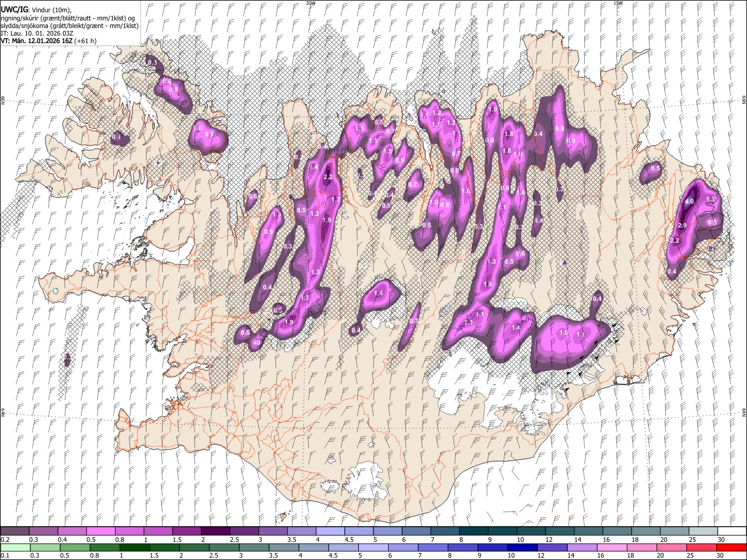This screenshot has height=560, width=747.
Task: Click the light pink swatch between 16 and 18, rain scale
Action: (x=612, y=547)
